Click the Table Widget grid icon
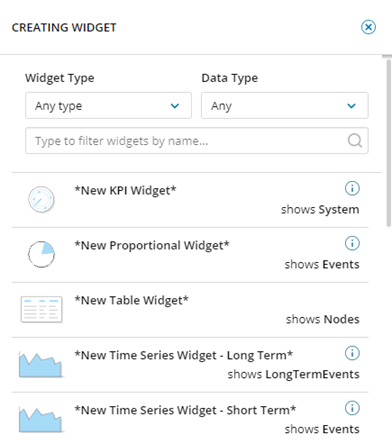Viewport: 392px width, 444px height. click(x=41, y=309)
